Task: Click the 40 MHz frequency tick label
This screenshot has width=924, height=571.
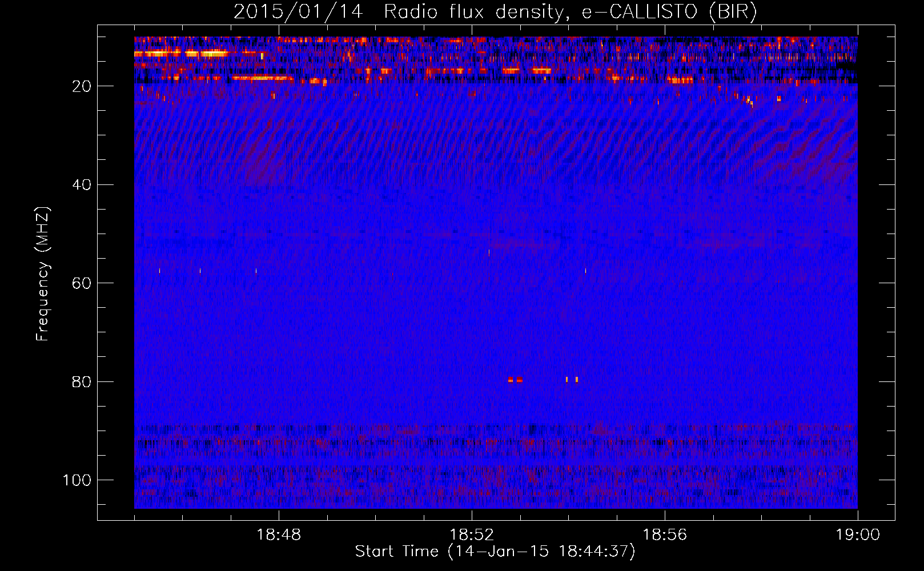Action: (x=82, y=185)
